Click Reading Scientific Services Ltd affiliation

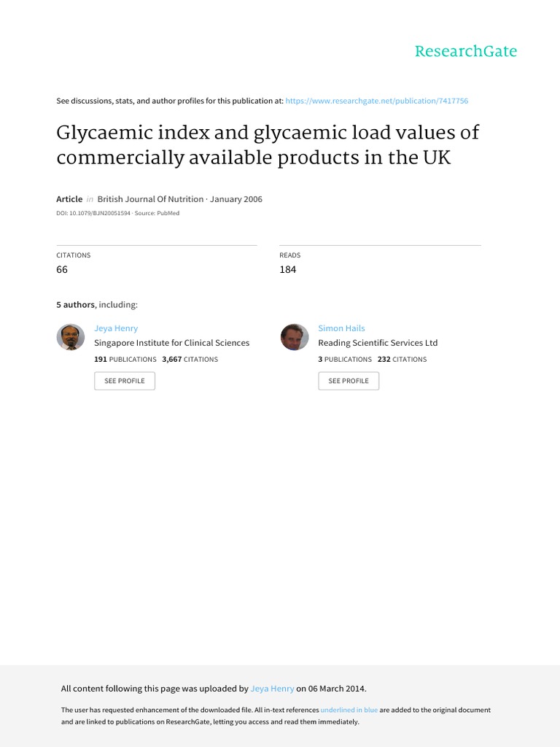click(x=378, y=343)
